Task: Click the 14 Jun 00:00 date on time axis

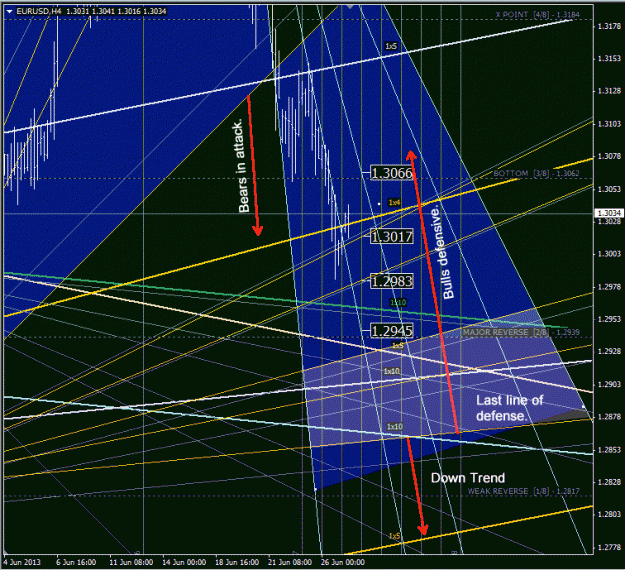Action: pyautogui.click(x=184, y=562)
